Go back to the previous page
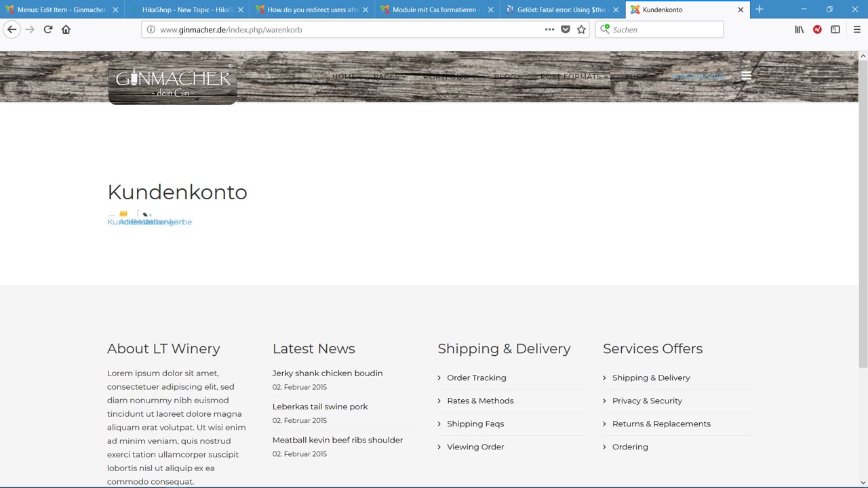The image size is (868, 488). (12, 29)
